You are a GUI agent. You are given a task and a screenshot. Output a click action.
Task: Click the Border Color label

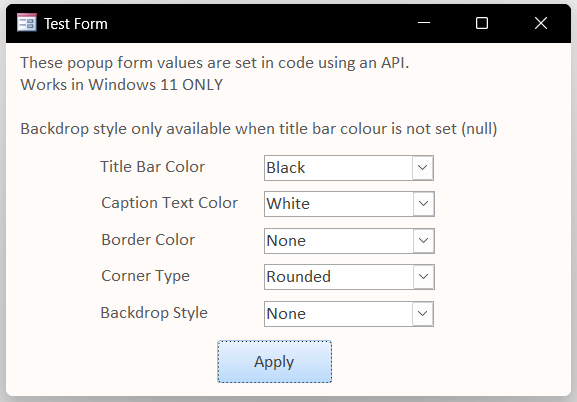pos(148,240)
